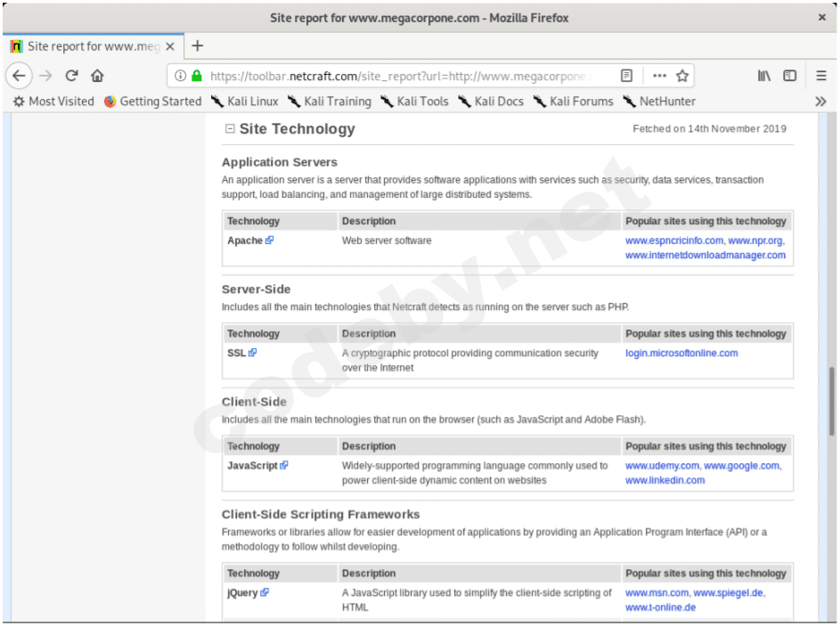Select the Site report for www.meg tab
The width and height of the screenshot is (840, 627).
coord(94,46)
